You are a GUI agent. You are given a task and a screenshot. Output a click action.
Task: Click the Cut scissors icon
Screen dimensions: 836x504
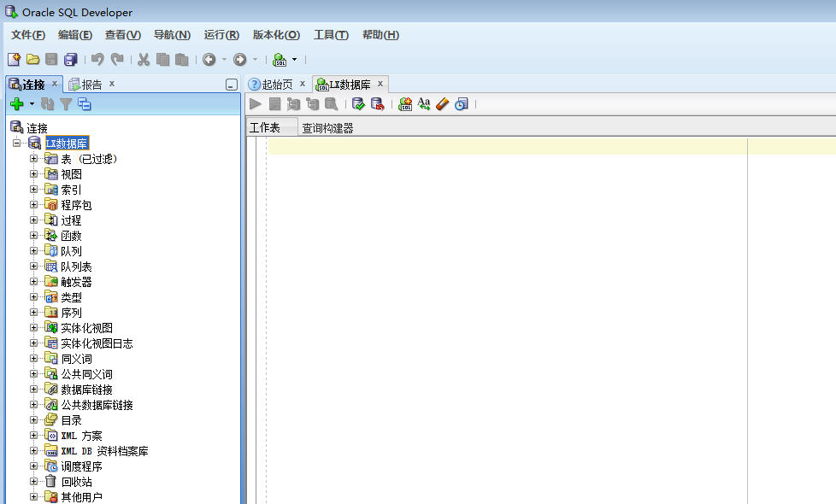(144, 59)
